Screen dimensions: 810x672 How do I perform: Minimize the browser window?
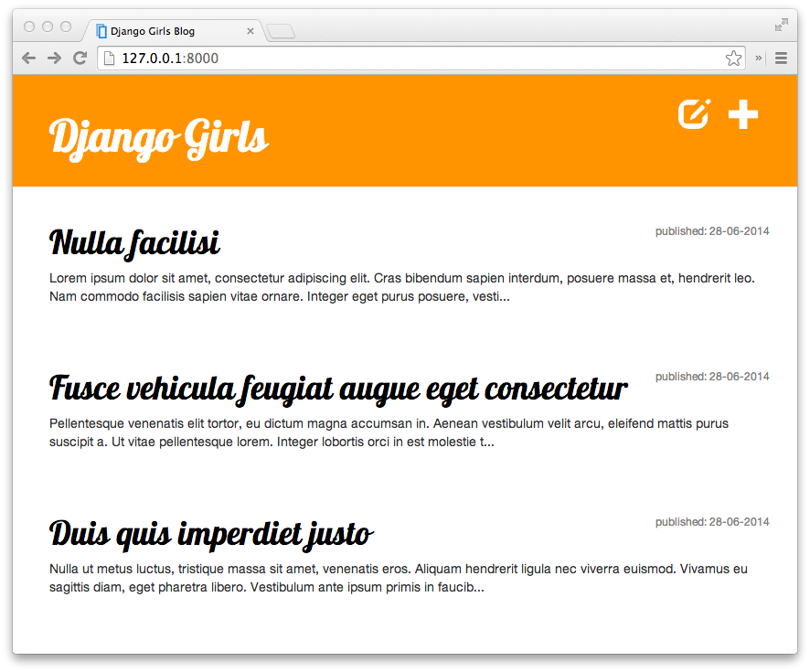click(48, 27)
